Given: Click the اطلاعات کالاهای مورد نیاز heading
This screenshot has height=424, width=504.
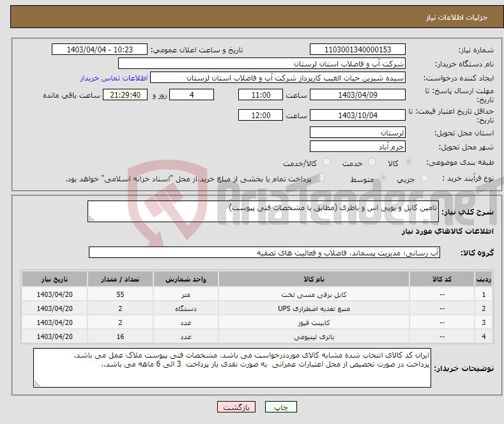Looking at the screenshot, I should pyautogui.click(x=447, y=231).
